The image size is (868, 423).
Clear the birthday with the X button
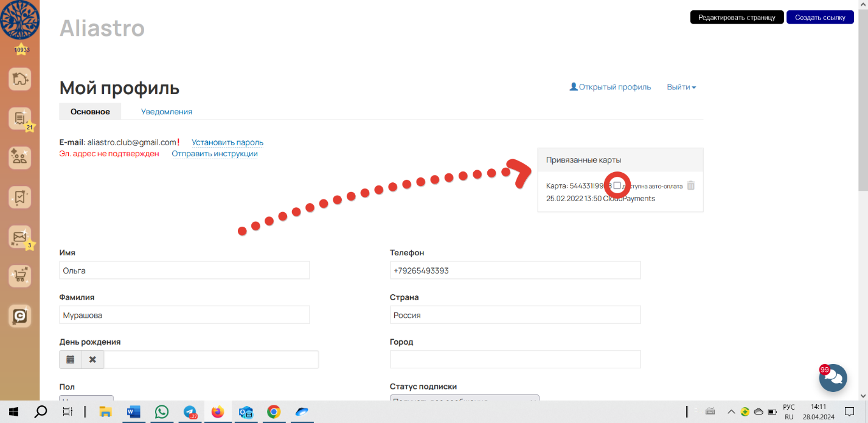click(92, 359)
